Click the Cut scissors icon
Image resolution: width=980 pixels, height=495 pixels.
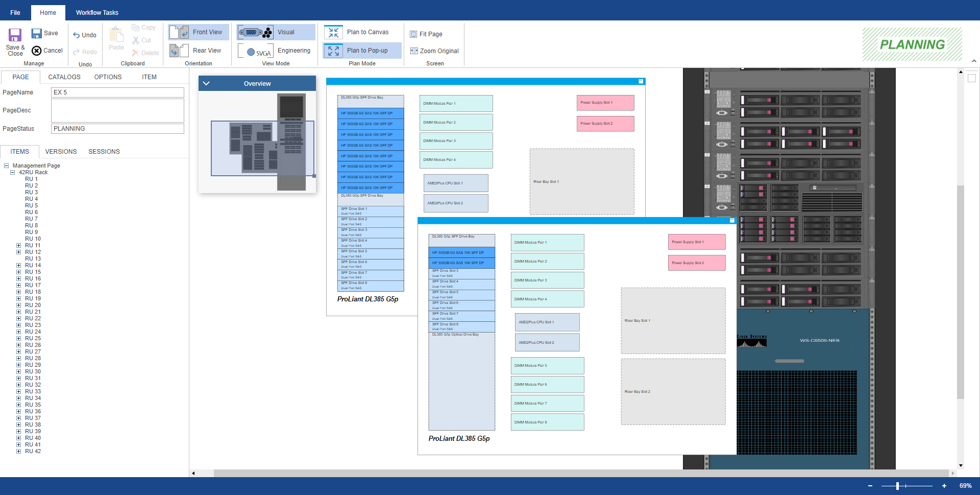(135, 40)
